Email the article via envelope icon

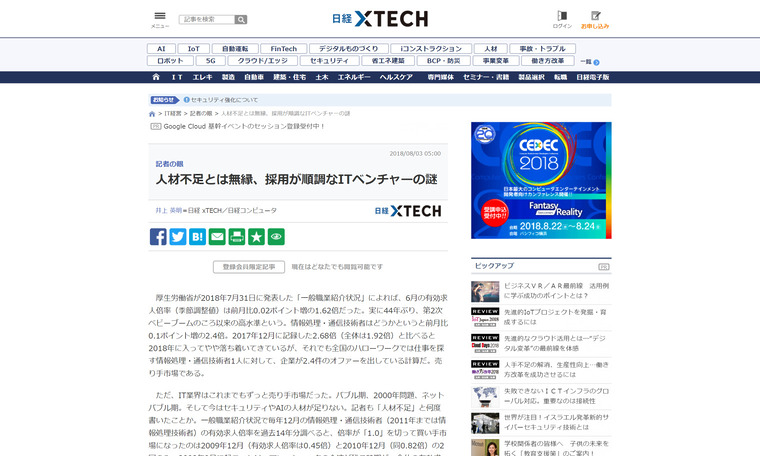click(217, 237)
